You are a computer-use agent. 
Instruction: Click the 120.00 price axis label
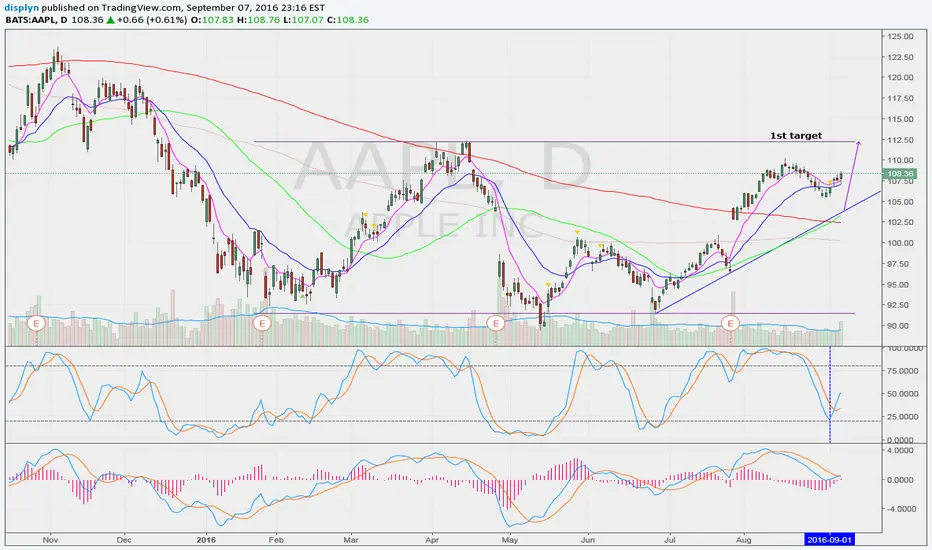click(x=900, y=77)
